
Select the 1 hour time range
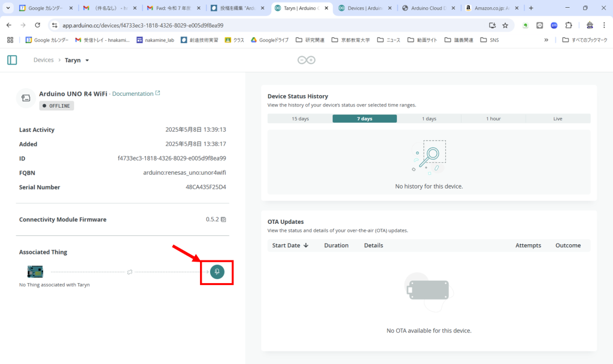point(493,119)
